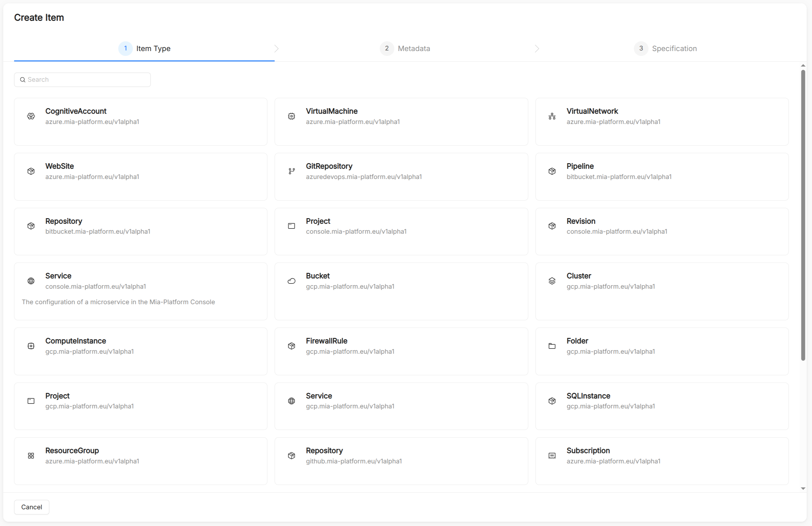Choose the ResourceGroup title text
The image size is (812, 526).
(72, 451)
